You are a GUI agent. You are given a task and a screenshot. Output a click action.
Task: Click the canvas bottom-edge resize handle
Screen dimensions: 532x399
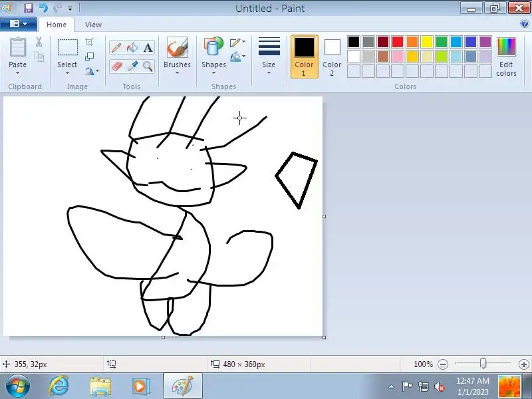point(163,337)
